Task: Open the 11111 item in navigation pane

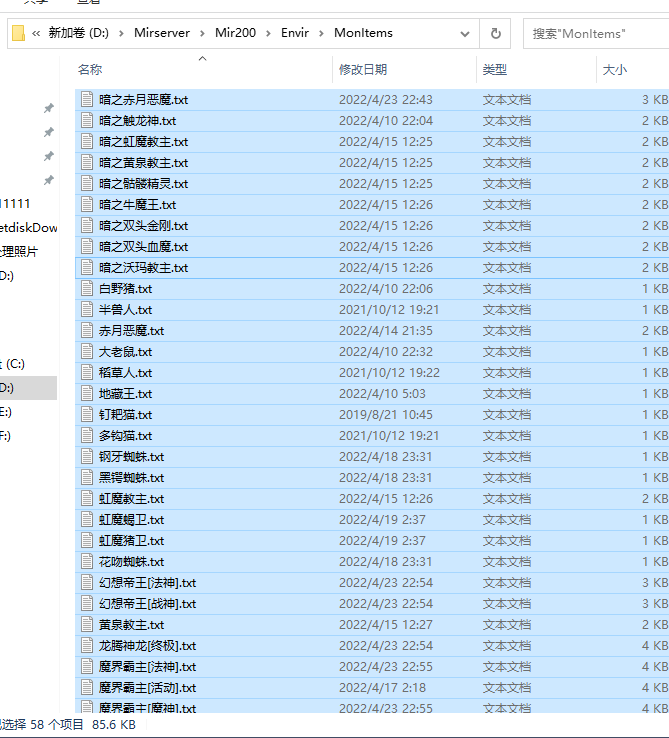Action: coord(15,204)
